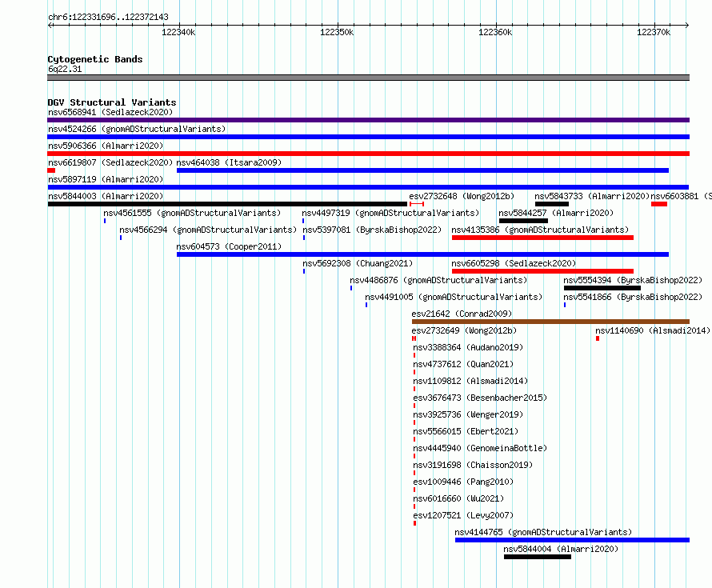Image resolution: width=712 pixels, height=588 pixels.
Task: Open the nsv6619807 (Sedlazeck2020) label
Action: (x=110, y=162)
